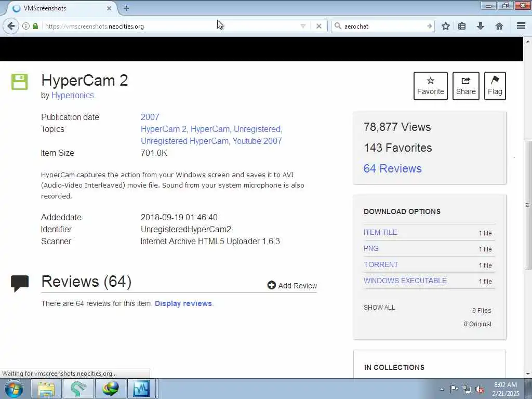Open the 2007 publication date link

pos(150,117)
